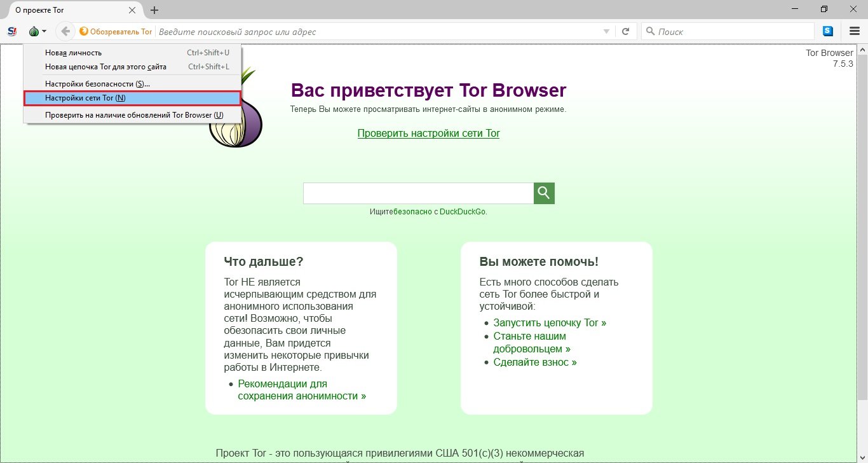Open a new tab with plus button
This screenshot has height=463, width=868.
click(x=154, y=10)
